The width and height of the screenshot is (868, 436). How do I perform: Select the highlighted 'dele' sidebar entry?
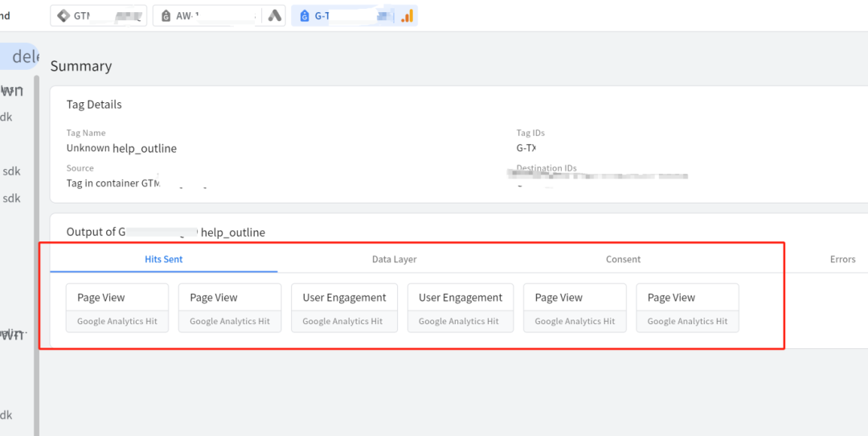pyautogui.click(x=19, y=56)
